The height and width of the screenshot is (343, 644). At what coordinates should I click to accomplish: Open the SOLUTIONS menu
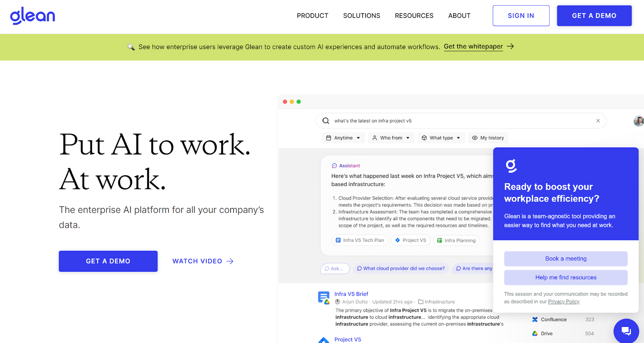(361, 16)
